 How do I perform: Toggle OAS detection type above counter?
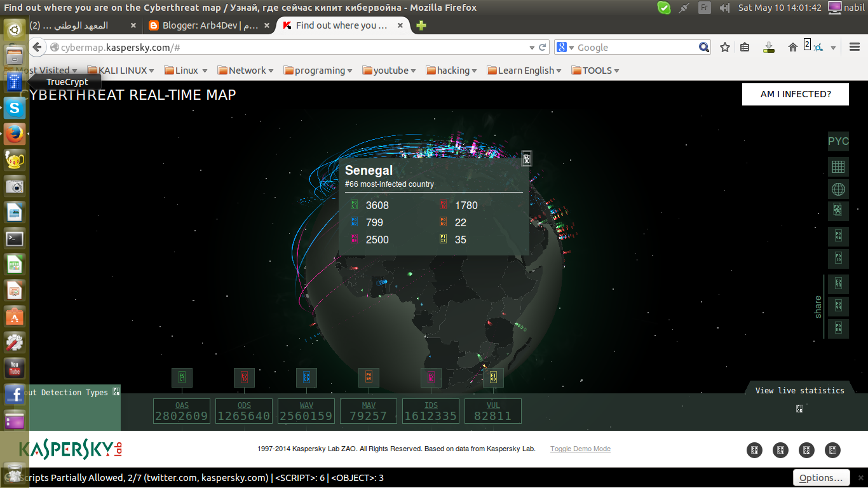182,377
